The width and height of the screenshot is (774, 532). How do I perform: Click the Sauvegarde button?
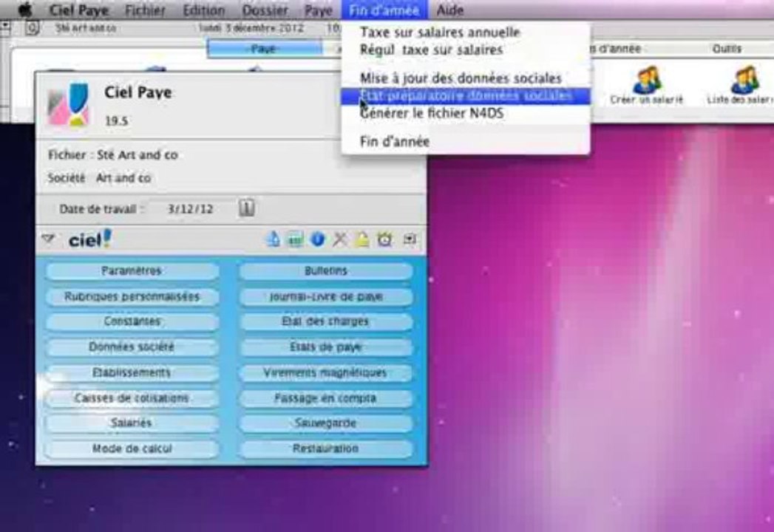(x=326, y=423)
